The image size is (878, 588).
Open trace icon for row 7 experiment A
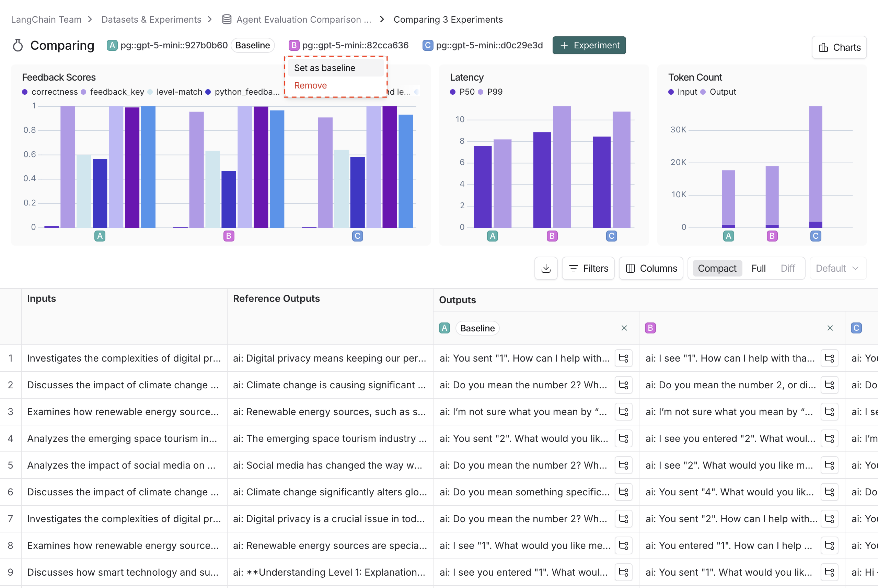click(x=624, y=519)
